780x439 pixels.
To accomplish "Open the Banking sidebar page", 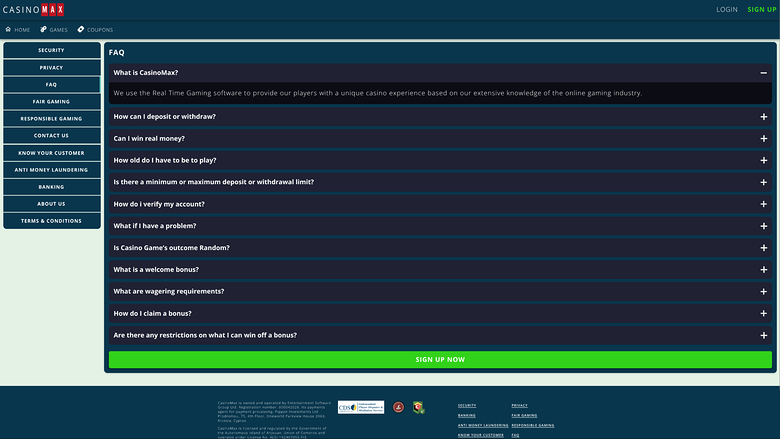I will coord(52,187).
